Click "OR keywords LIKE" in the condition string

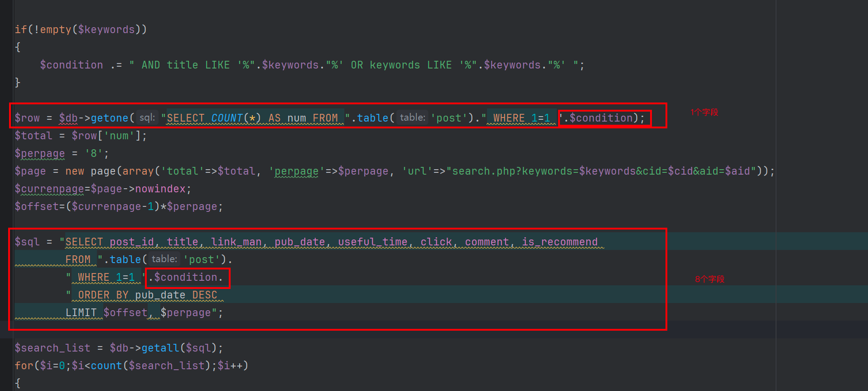point(401,65)
